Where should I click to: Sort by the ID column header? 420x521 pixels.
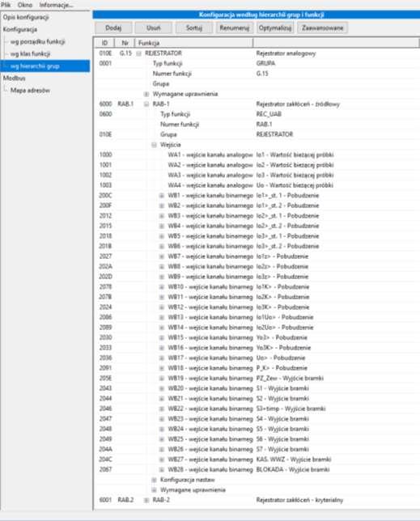104,43
